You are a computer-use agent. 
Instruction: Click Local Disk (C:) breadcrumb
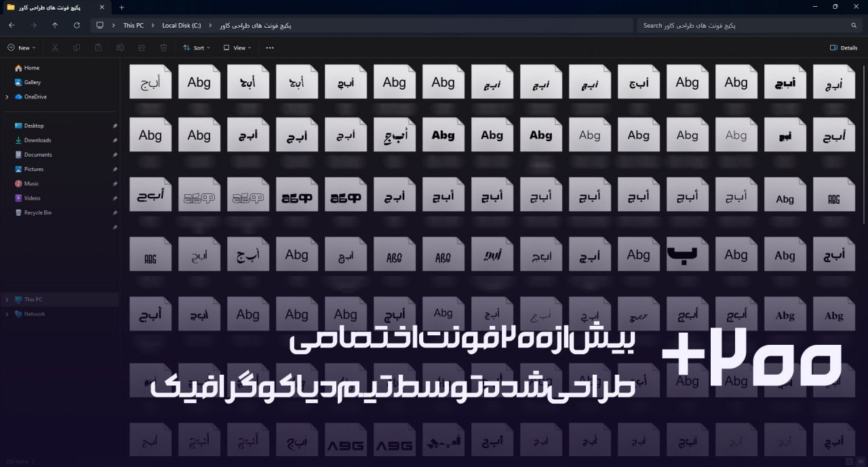(x=182, y=26)
